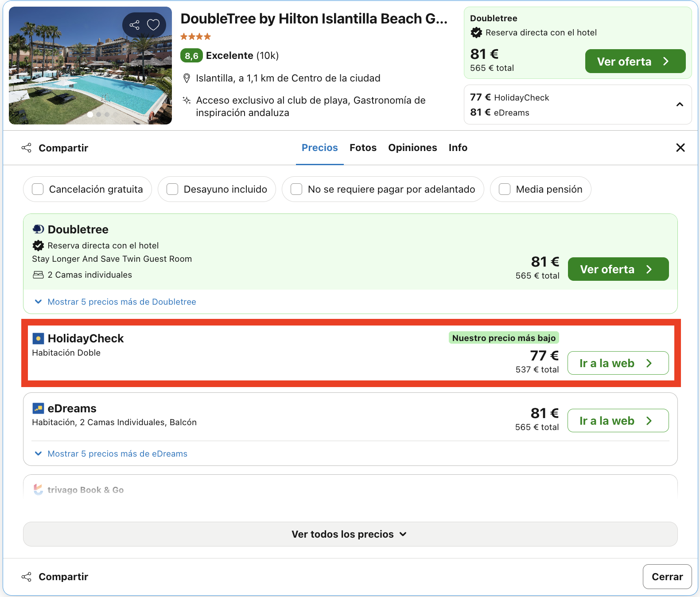700x597 pixels.
Task: Click the 8,6 rating badge
Action: tap(191, 56)
